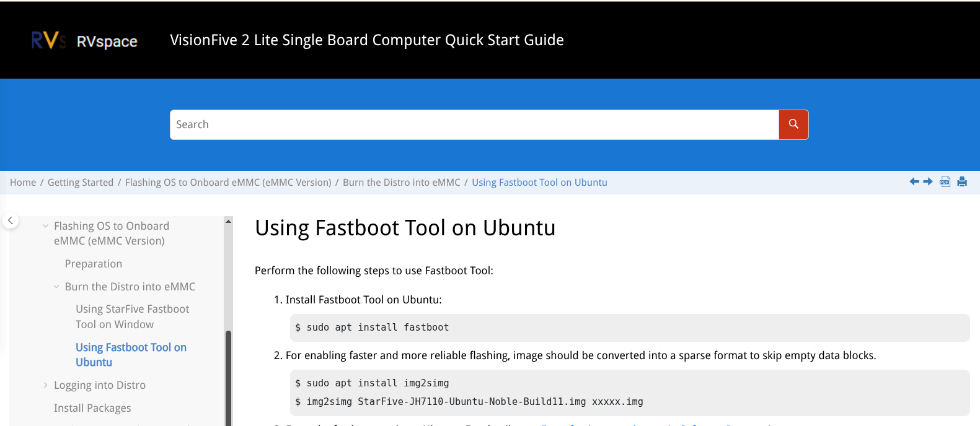Go to the next topic arrow
Viewport: 980px width, 426px height.
(928, 181)
